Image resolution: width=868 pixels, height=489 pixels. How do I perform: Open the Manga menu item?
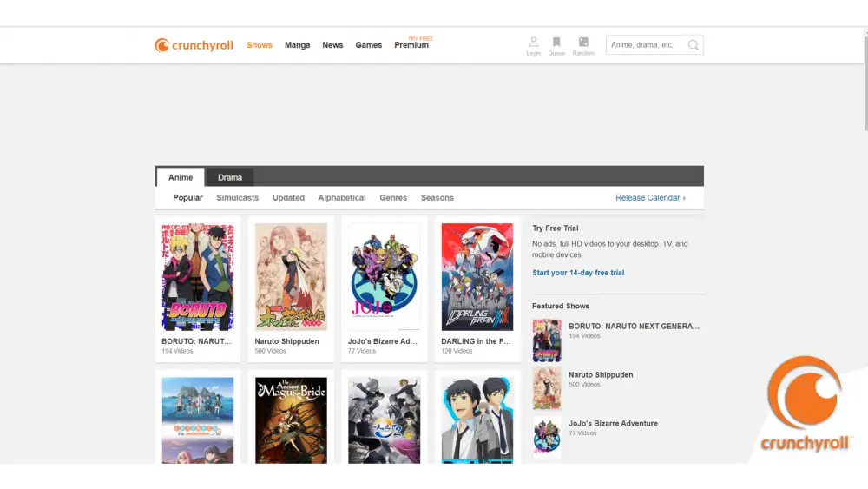tap(297, 45)
